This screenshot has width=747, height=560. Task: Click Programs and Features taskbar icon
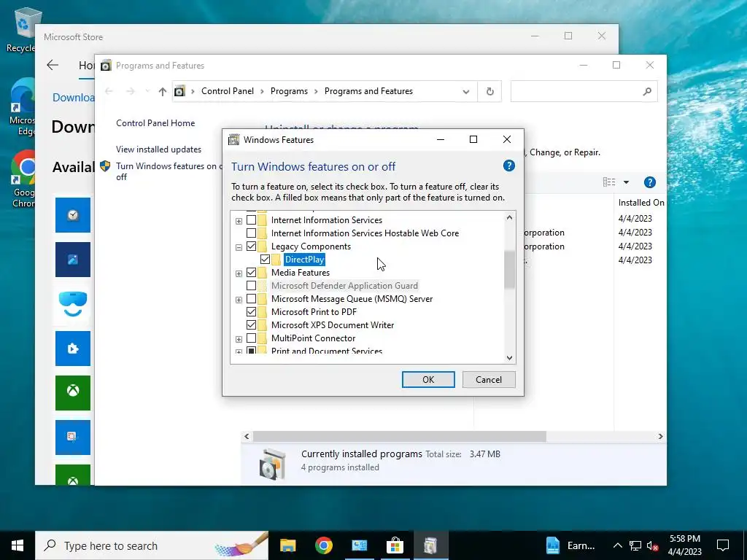pyautogui.click(x=430, y=545)
